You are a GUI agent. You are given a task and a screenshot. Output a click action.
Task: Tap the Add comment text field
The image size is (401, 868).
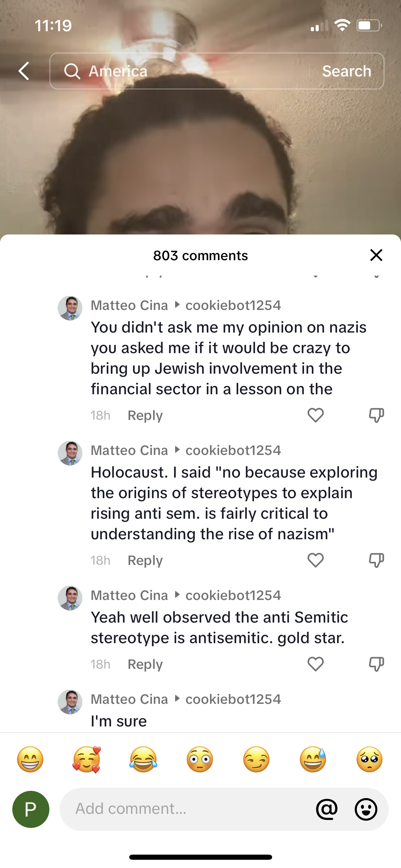[185, 809]
